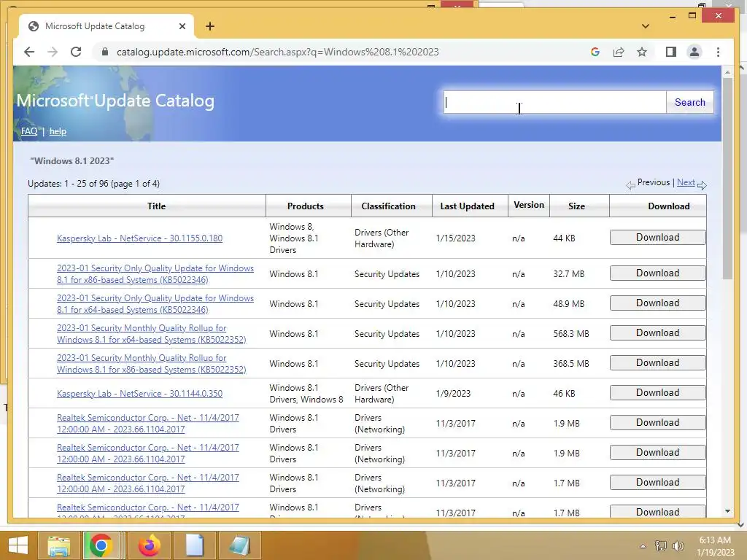The width and height of the screenshot is (747, 560).
Task: Sort results by Size column
Action: click(x=576, y=206)
